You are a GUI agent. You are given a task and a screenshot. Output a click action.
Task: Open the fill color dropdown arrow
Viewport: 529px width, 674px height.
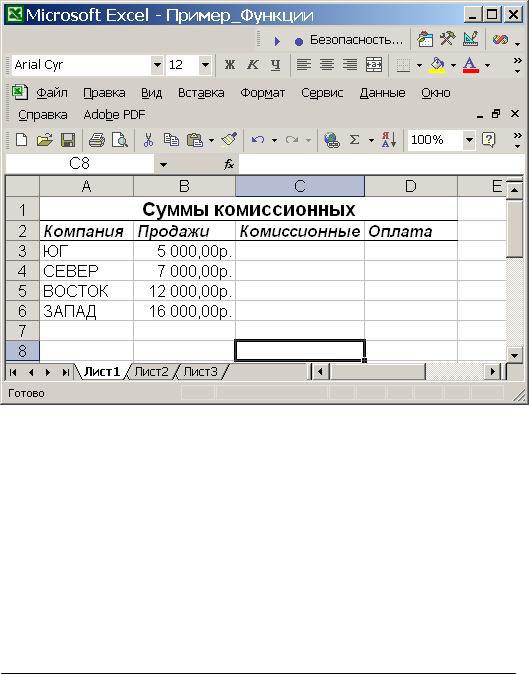tap(453, 65)
